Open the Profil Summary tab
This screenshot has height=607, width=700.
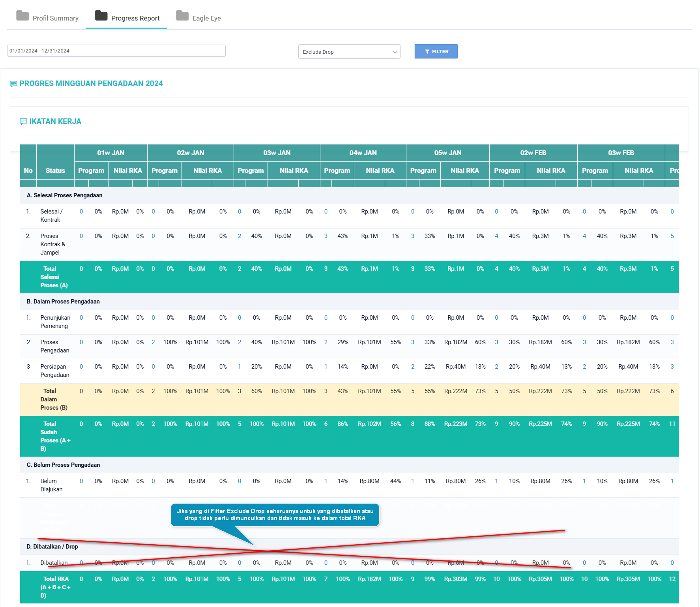point(55,18)
